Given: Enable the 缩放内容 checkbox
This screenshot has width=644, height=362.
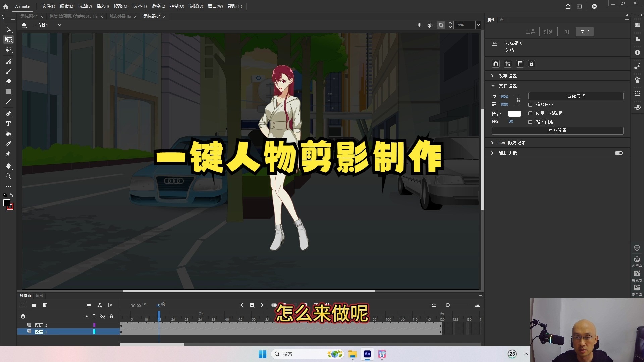Looking at the screenshot, I should 530,105.
